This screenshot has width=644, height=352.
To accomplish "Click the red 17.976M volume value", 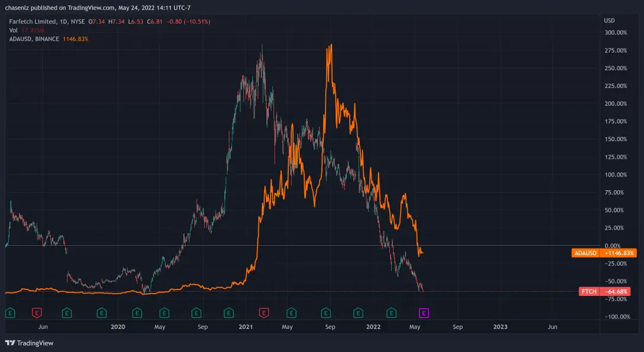I will click(32, 30).
